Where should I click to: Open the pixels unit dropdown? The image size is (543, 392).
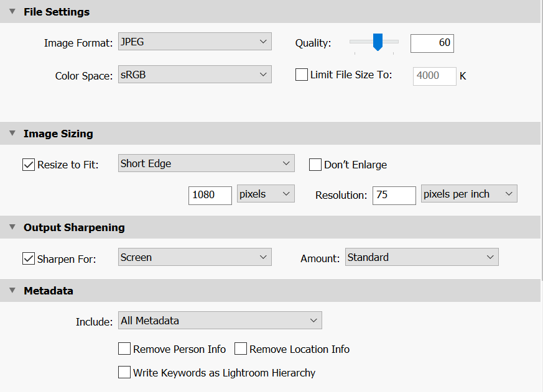coord(266,194)
